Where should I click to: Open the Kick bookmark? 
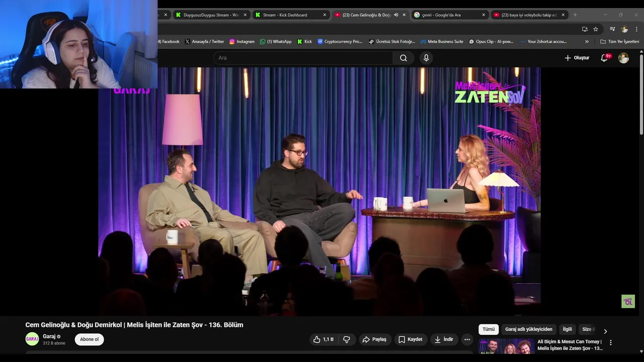pos(304,42)
